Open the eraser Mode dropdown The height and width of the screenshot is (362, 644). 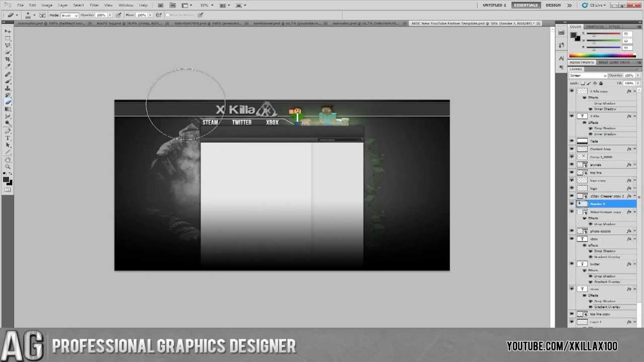(69, 15)
